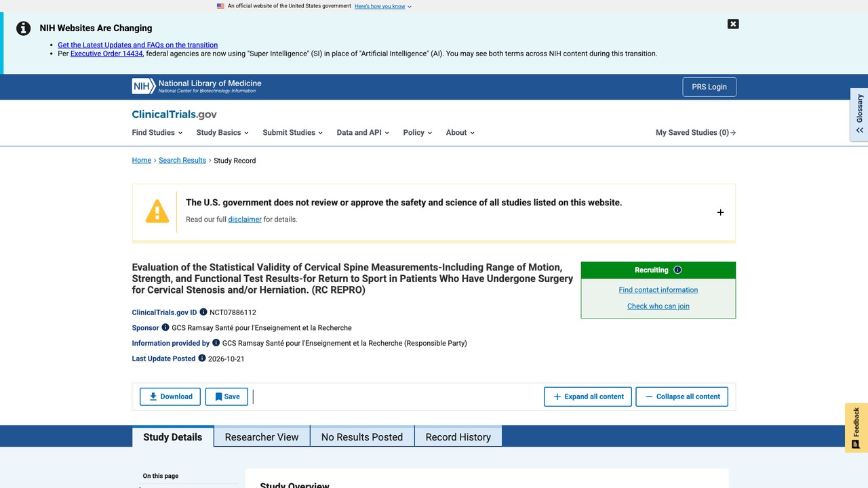Image resolution: width=868 pixels, height=488 pixels.
Task: Open the Policy menu
Action: click(x=418, y=133)
